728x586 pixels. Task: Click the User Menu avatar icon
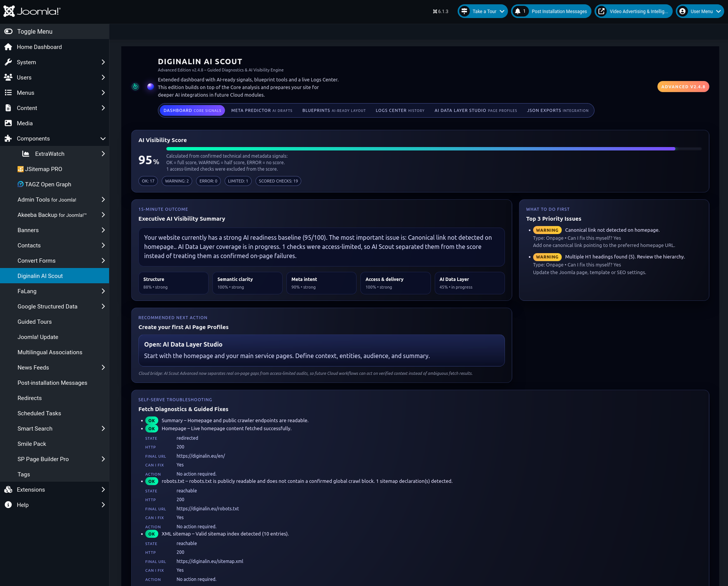coord(682,11)
